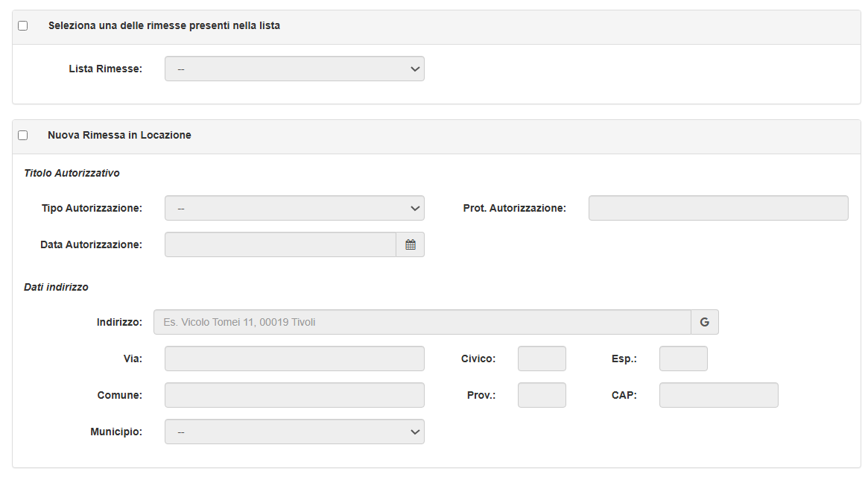Open the Municipio dropdown
This screenshot has height=480, width=868.
coord(294,432)
